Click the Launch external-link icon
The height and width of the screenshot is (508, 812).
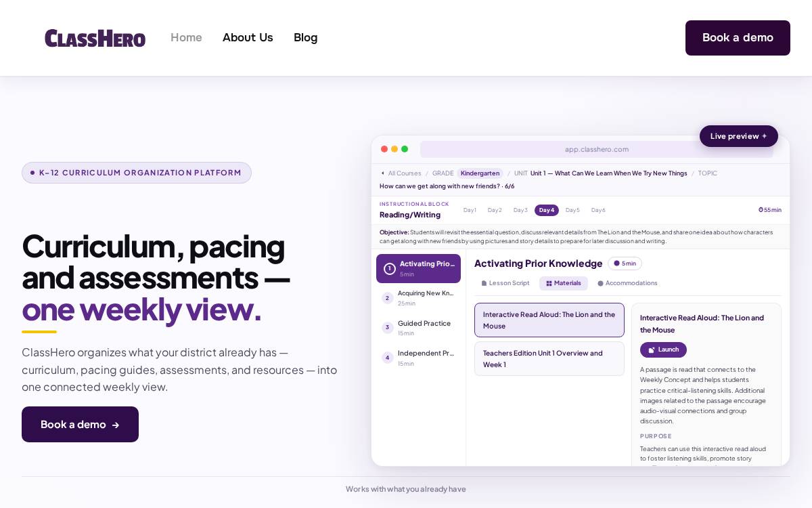(x=652, y=350)
